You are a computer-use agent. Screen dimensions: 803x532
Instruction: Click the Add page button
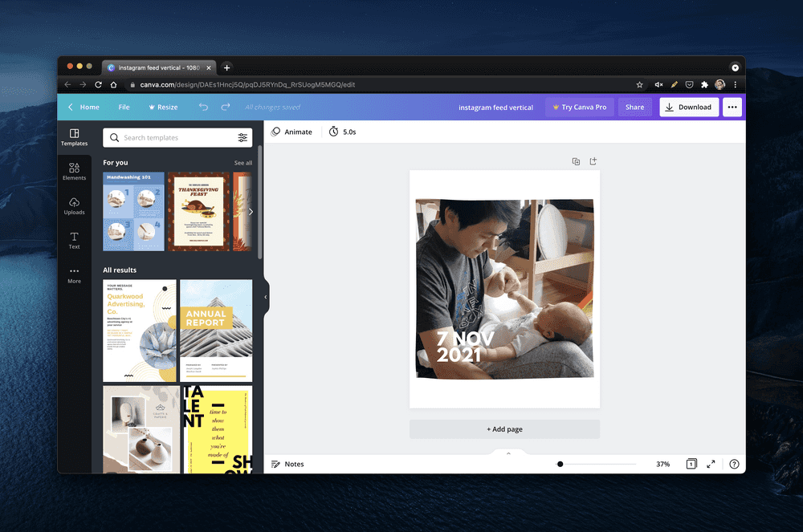point(504,429)
